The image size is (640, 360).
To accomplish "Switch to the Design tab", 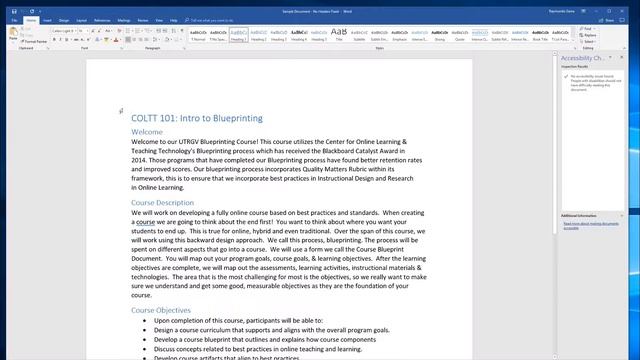I will [64, 20].
